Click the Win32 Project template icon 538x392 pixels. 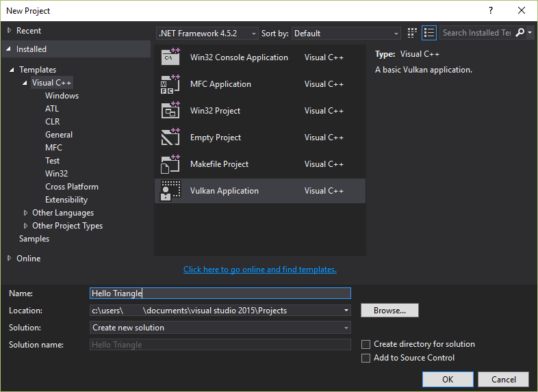tap(170, 111)
